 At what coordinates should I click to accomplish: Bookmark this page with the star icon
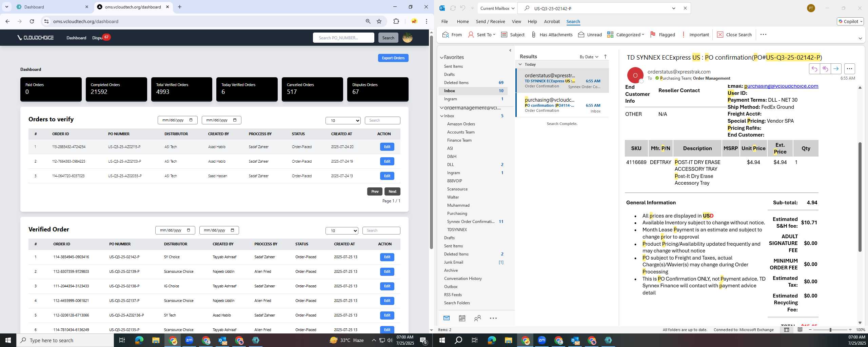point(379,21)
